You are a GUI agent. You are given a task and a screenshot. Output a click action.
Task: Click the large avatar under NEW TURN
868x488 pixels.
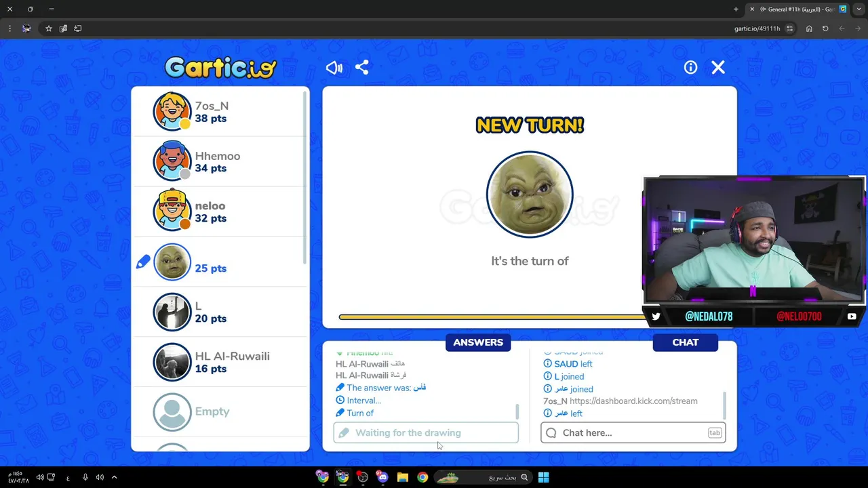click(530, 195)
